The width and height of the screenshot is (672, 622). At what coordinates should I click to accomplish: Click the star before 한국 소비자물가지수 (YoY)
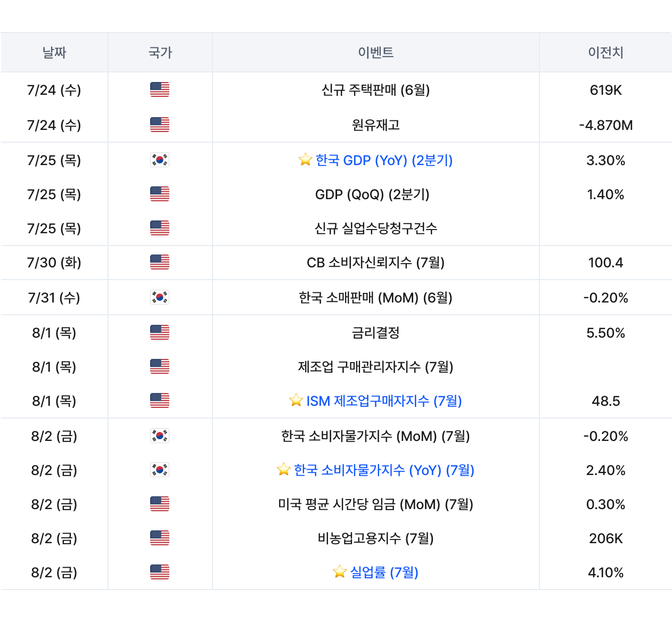(x=284, y=470)
